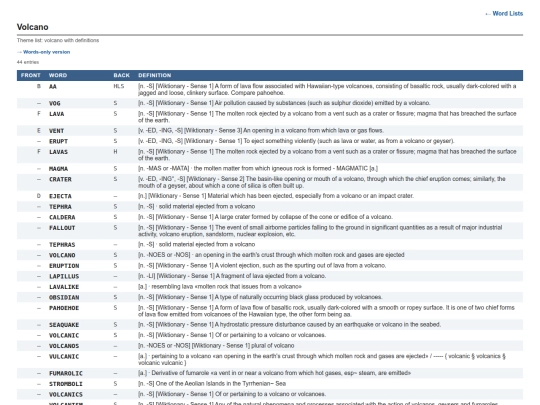Click the back hook H for LAVAS

click(115, 152)
